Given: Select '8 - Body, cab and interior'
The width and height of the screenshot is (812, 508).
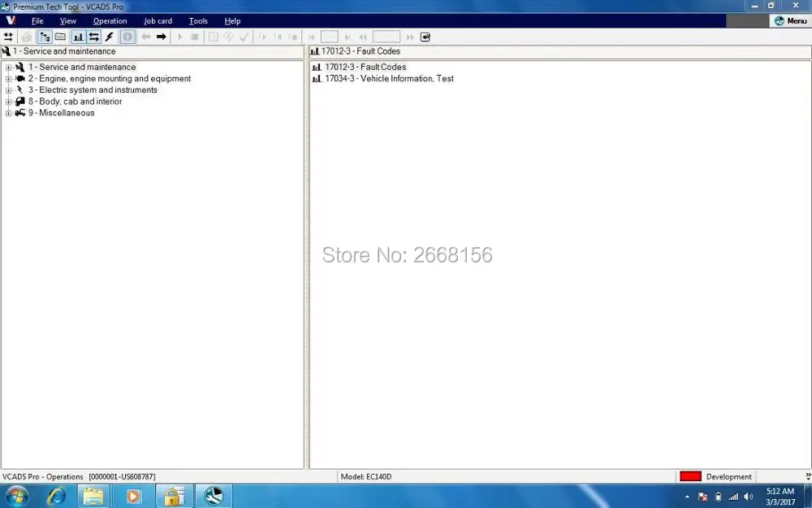Looking at the screenshot, I should click(x=75, y=101).
